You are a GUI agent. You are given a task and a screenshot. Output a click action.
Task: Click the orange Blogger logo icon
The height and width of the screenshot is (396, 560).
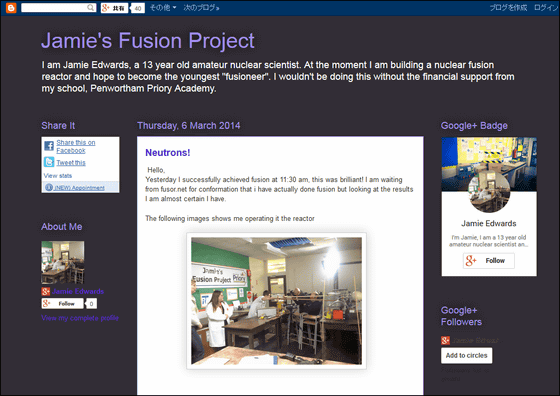pos(11,7)
